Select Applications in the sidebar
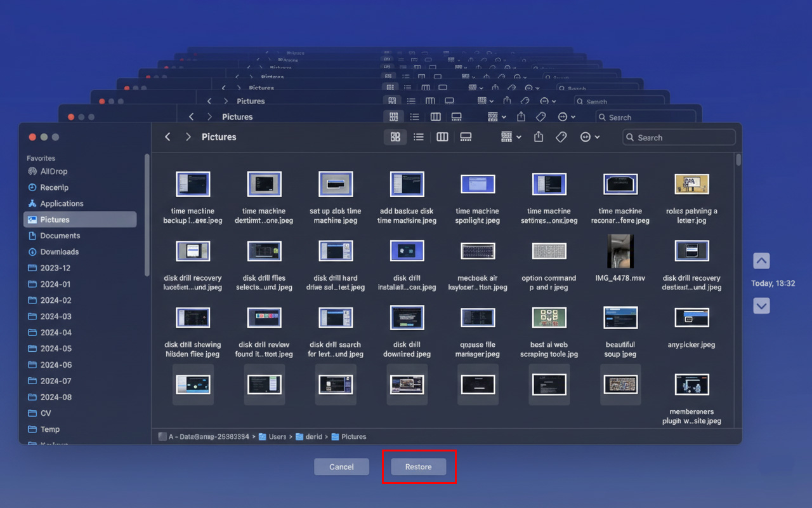This screenshot has height=508, width=812. tap(62, 204)
